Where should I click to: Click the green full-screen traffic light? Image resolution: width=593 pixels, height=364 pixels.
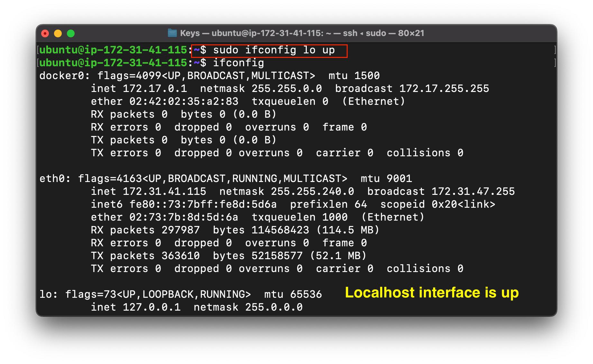click(70, 32)
